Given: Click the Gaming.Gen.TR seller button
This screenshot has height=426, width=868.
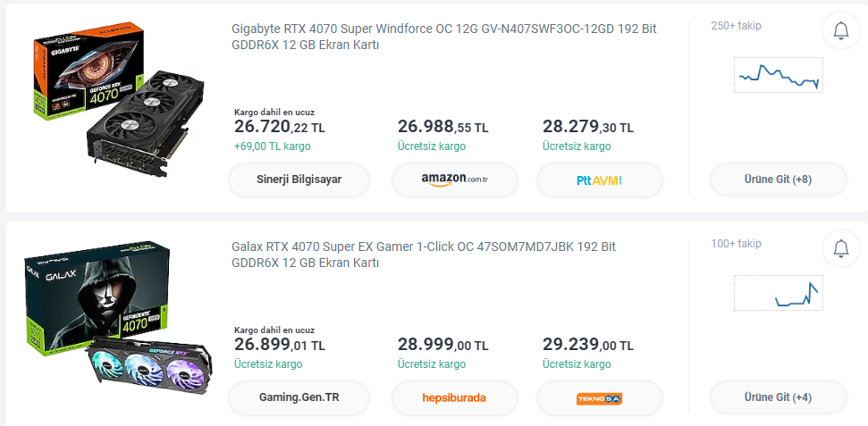Looking at the screenshot, I should pyautogui.click(x=299, y=397).
